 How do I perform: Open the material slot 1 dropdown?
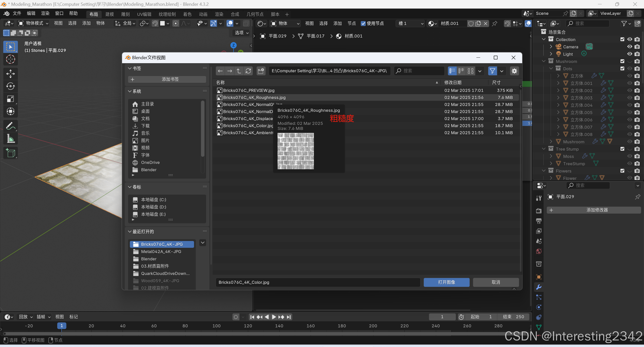point(410,23)
